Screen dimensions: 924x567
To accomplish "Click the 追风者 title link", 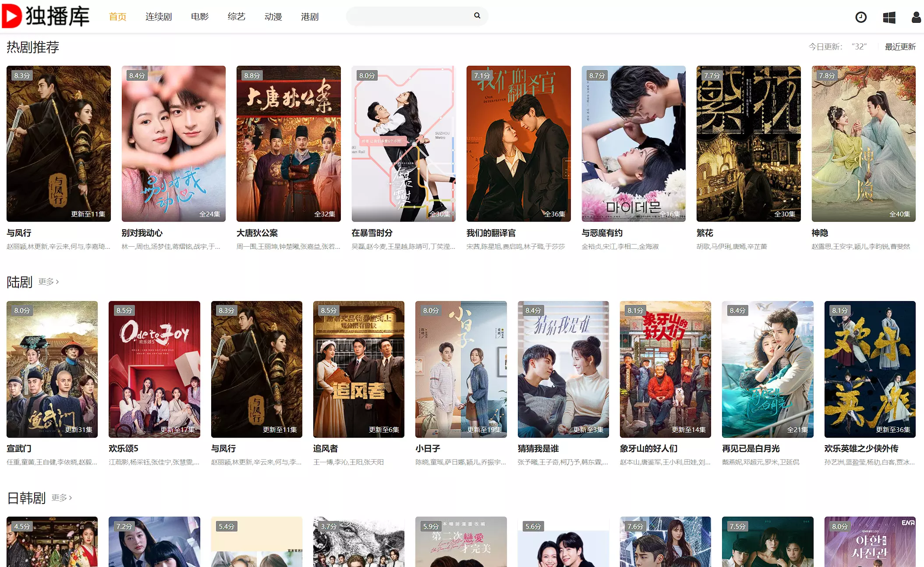I will coord(326,449).
